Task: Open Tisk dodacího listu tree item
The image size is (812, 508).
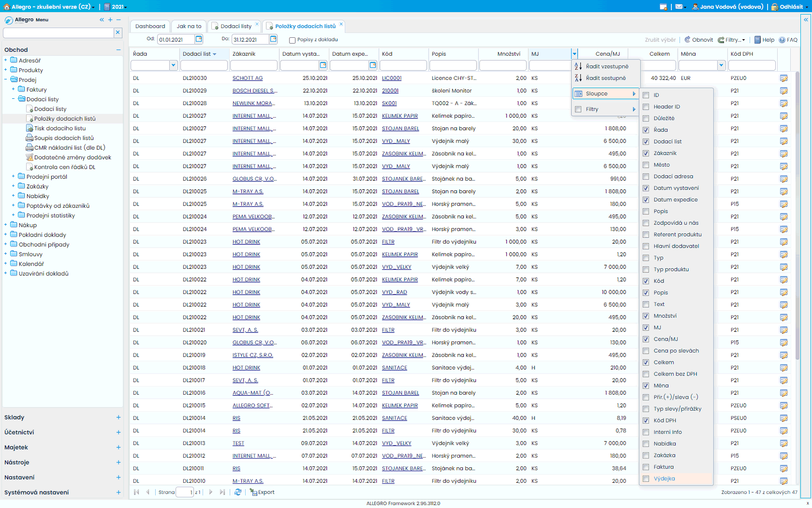Action: point(60,128)
